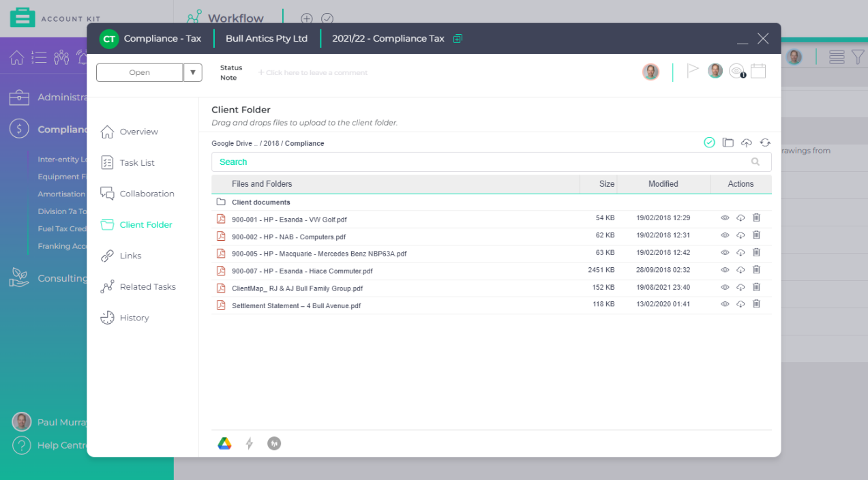868x480 pixels.
Task: Delete the Settlement Statement pdf
Action: tap(756, 304)
